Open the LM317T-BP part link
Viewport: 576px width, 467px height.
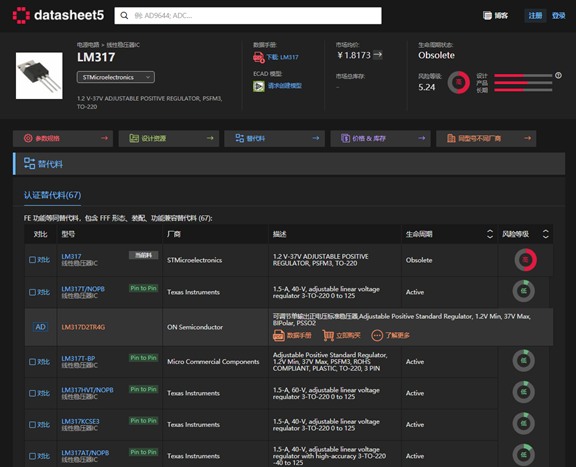pyautogui.click(x=78, y=359)
